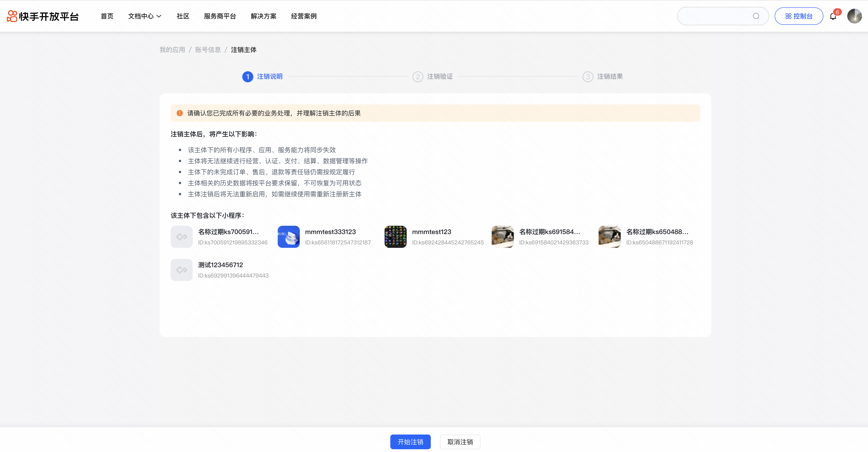The height and width of the screenshot is (452, 868).
Task: Click the 名称过期ks650488 cat thumbnail
Action: pyautogui.click(x=609, y=237)
